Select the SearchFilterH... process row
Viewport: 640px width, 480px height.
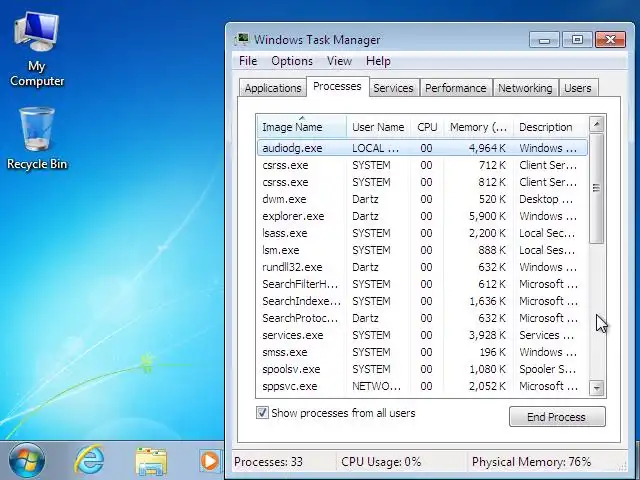pyautogui.click(x=422, y=284)
